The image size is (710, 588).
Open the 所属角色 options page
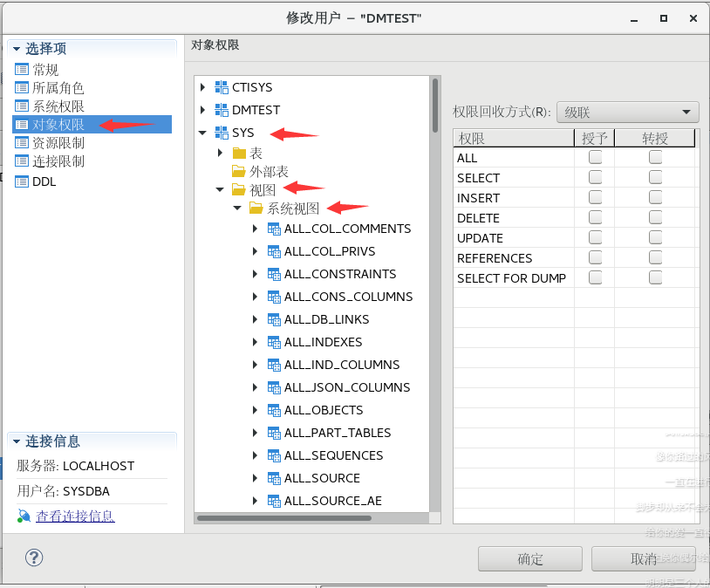[58, 88]
